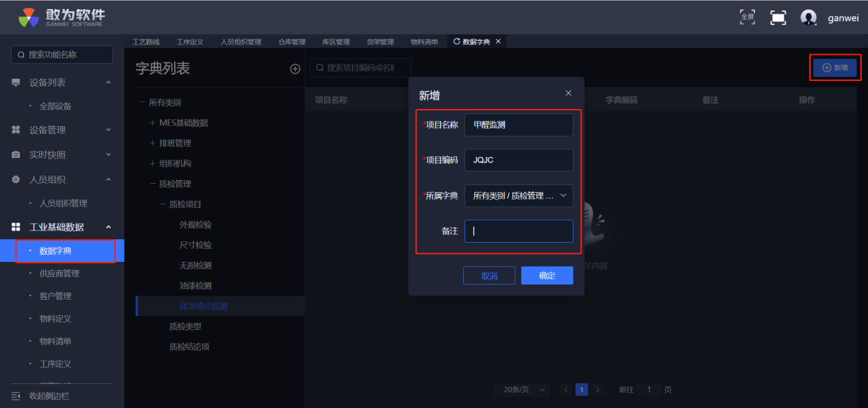The width and height of the screenshot is (868, 408).
Task: Click the 项目编码 field containing JQJC
Action: [x=519, y=160]
